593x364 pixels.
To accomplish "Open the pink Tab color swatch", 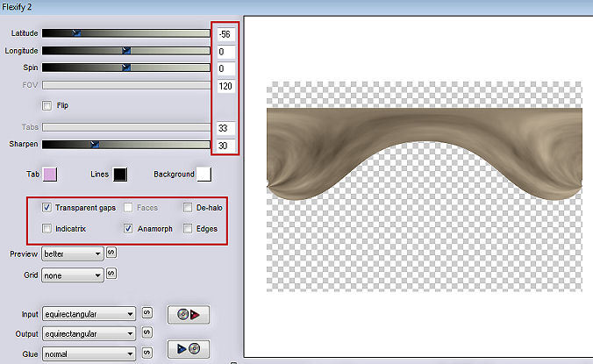I will [x=50, y=175].
